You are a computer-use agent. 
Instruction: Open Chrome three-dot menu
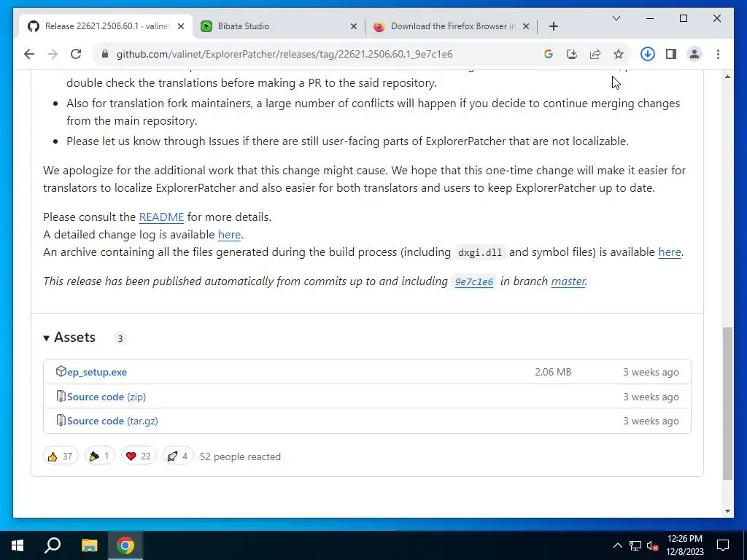(x=718, y=54)
